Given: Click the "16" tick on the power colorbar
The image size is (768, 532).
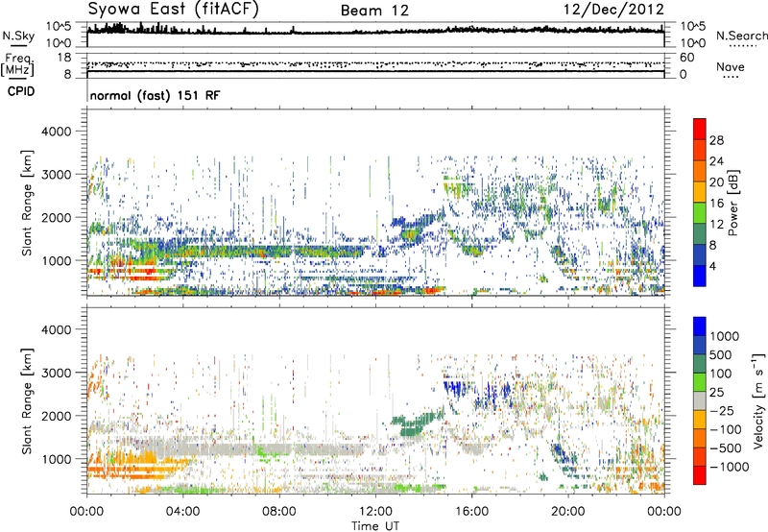Looking at the screenshot, I should (716, 204).
